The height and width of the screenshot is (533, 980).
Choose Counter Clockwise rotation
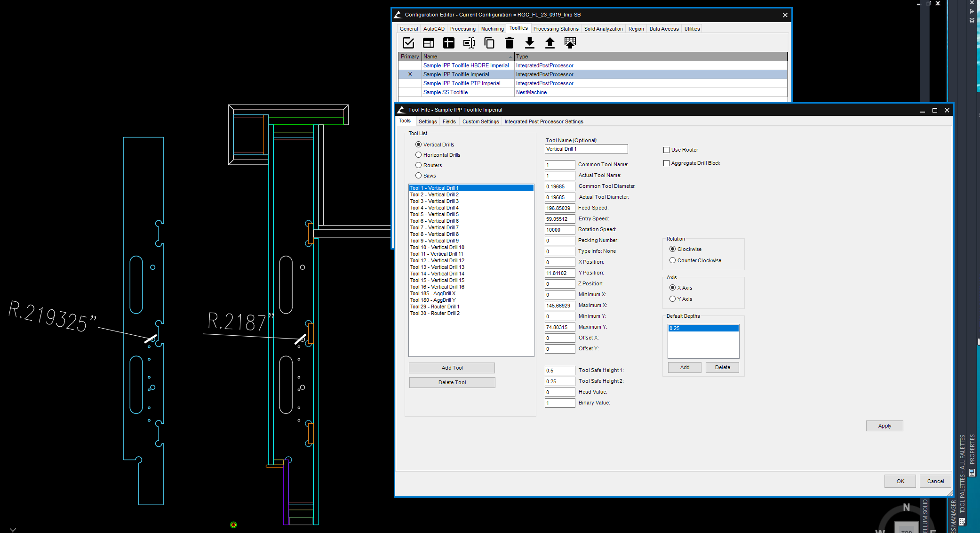pos(672,260)
